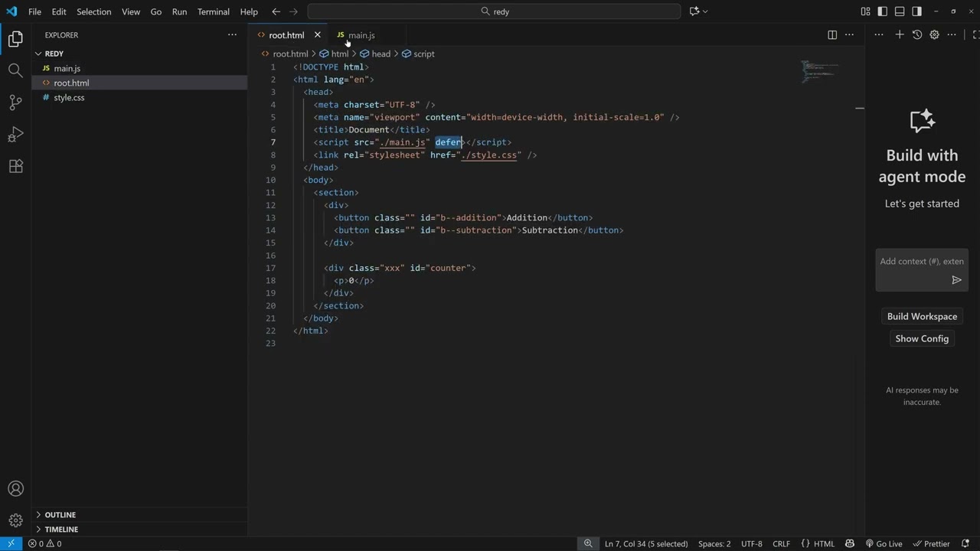Open the Manage gear in activity bar
The height and width of the screenshot is (551, 980).
point(15,521)
